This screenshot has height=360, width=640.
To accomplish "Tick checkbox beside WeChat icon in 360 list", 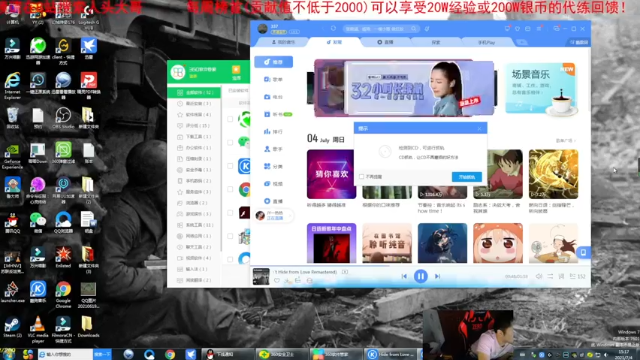I will 230,142.
